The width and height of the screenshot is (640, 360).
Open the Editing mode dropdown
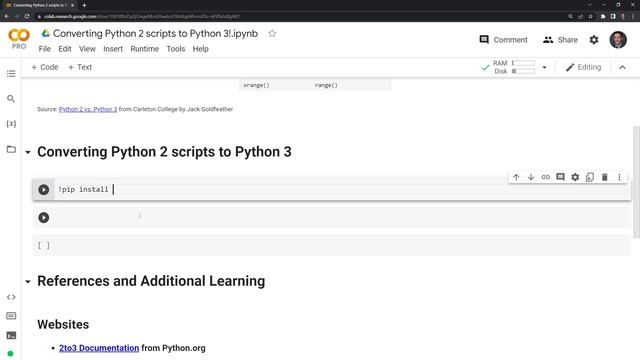pos(583,67)
